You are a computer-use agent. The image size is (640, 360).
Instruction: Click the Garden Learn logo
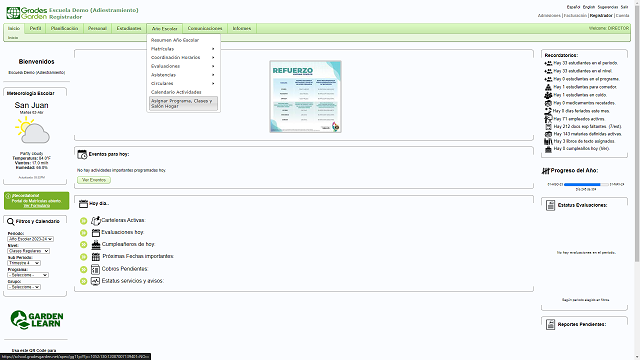[37, 320]
